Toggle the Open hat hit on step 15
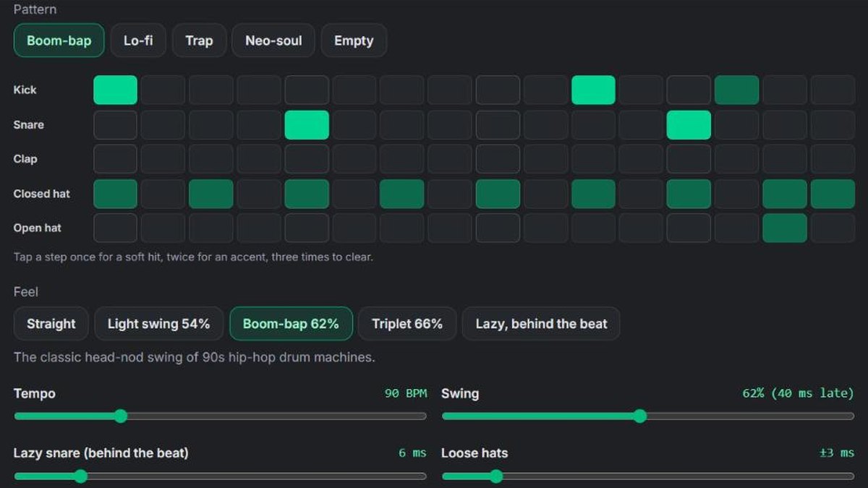The width and height of the screenshot is (868, 488). point(785,228)
